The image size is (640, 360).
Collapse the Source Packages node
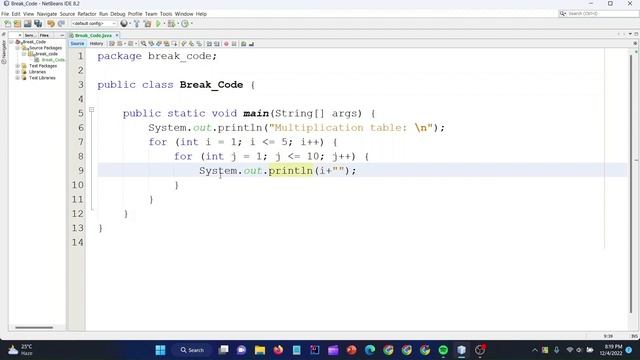click(x=18, y=48)
